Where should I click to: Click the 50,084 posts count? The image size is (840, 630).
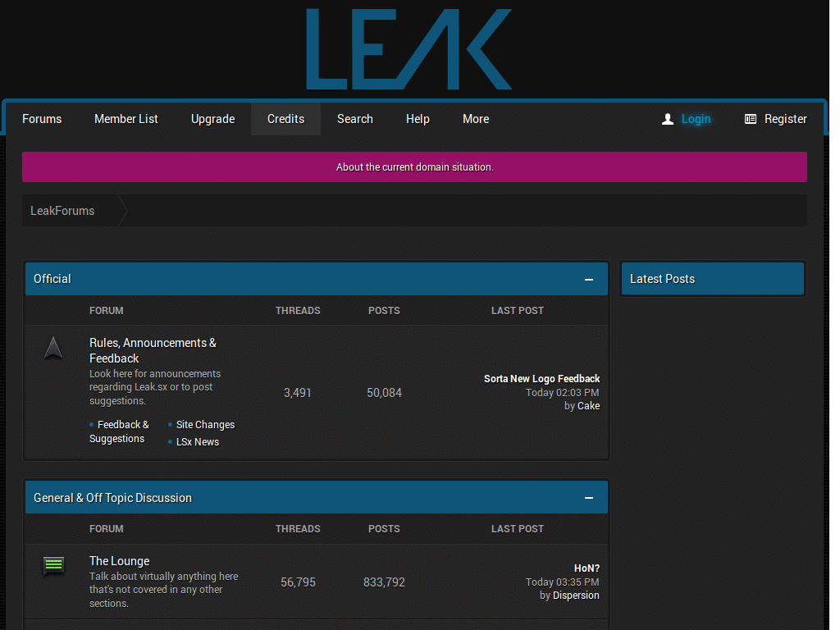coord(384,393)
